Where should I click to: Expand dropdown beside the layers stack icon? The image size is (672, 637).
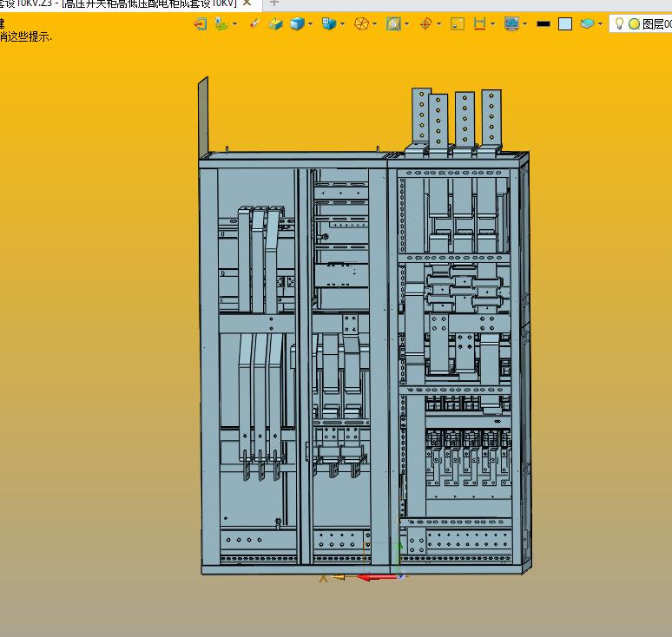[x=601, y=24]
